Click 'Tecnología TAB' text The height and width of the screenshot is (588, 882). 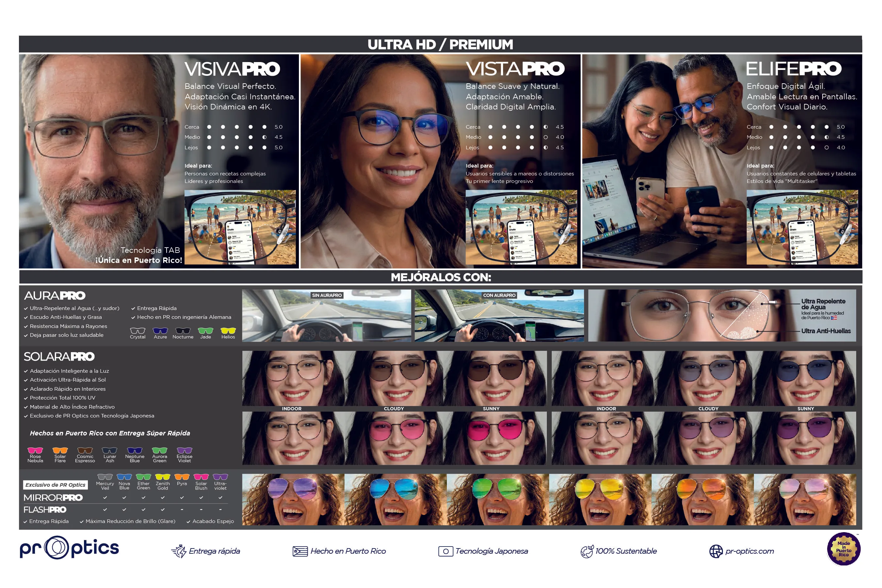tap(150, 250)
